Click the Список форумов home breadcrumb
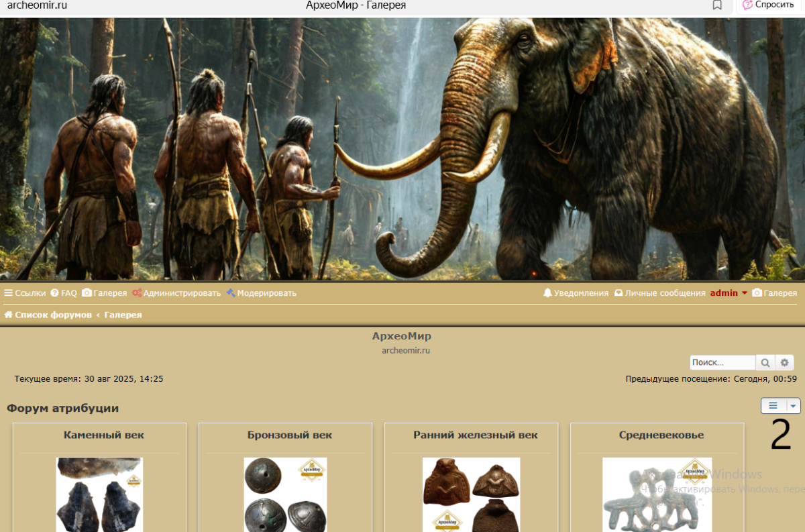Screen dimensions: 805x532 (48, 315)
